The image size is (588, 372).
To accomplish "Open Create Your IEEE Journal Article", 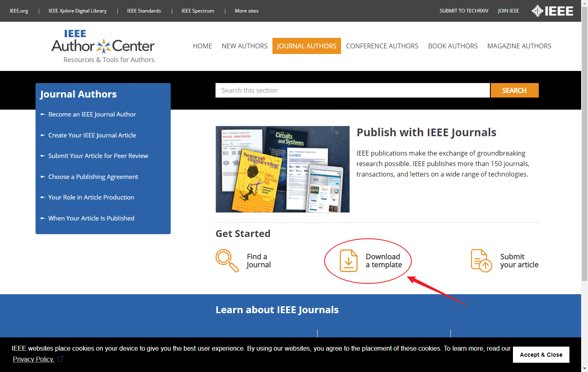I will pos(92,135).
